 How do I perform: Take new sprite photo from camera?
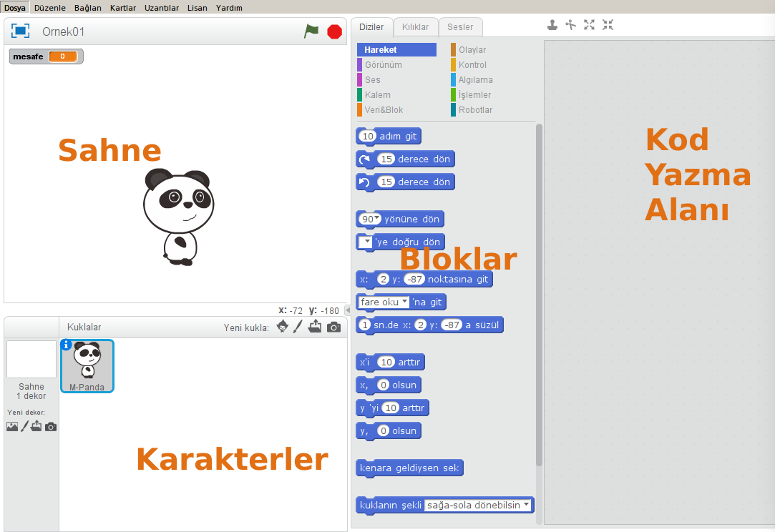pyautogui.click(x=333, y=327)
